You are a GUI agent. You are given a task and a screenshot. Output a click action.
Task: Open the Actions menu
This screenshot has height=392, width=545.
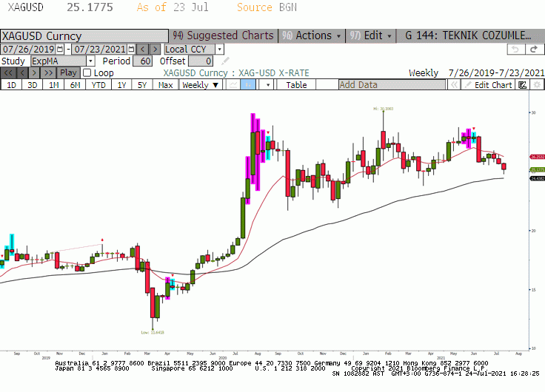tap(312, 36)
